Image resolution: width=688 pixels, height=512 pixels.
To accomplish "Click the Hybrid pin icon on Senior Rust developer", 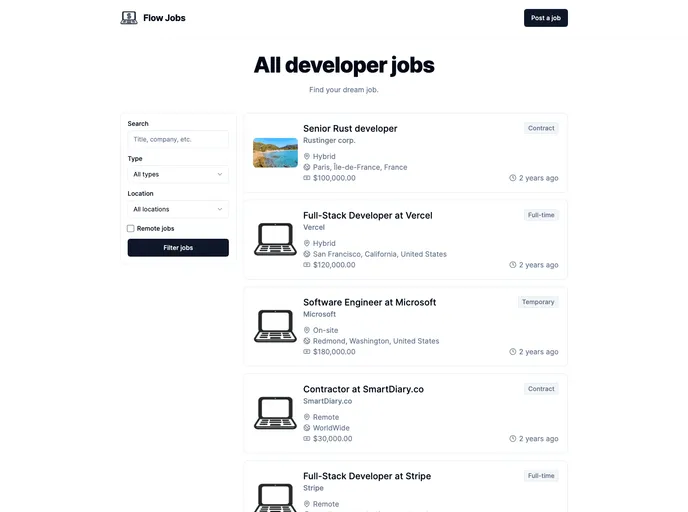I will point(307,156).
